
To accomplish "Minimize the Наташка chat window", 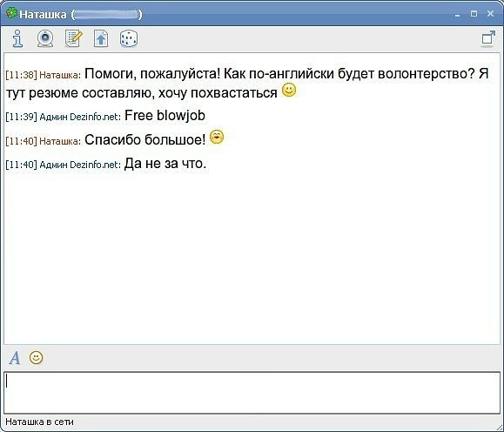I will (x=457, y=15).
